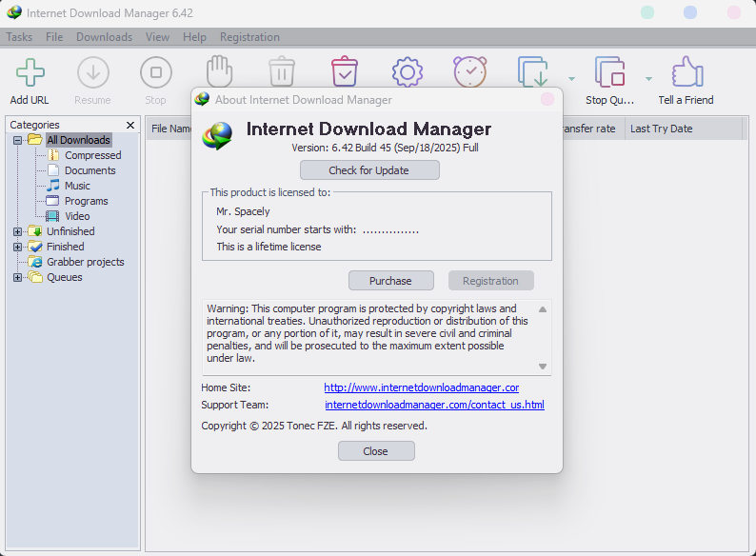
Task: Click scroll-up arrow in warning text box
Action: (x=543, y=309)
